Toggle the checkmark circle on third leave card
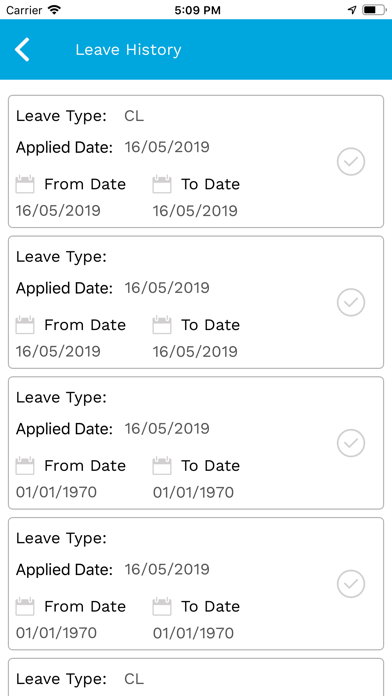The width and height of the screenshot is (392, 696). pos(351,443)
